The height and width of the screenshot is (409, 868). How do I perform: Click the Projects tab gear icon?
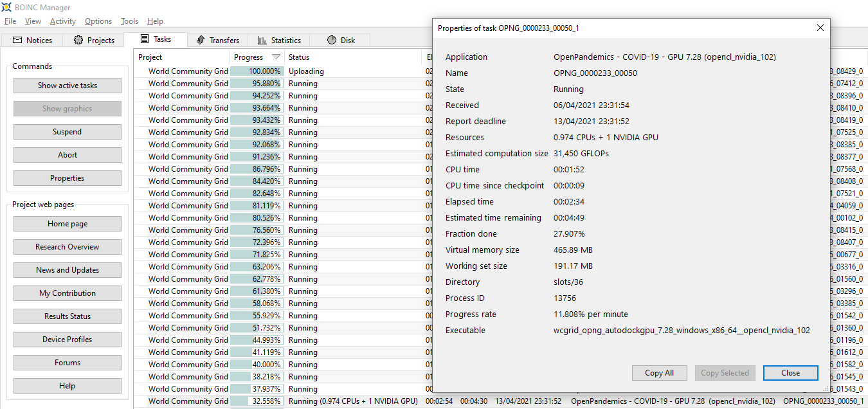click(x=78, y=40)
